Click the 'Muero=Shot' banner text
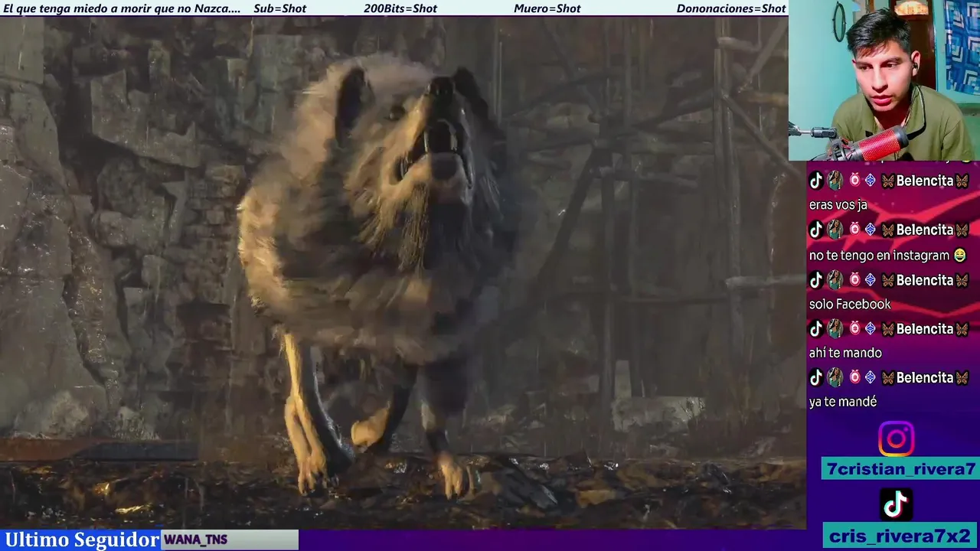This screenshot has height=551, width=980. (547, 8)
